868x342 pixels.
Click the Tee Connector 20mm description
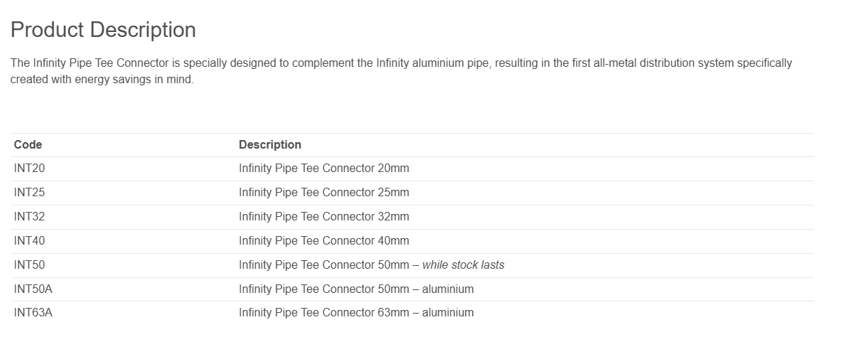pos(324,169)
